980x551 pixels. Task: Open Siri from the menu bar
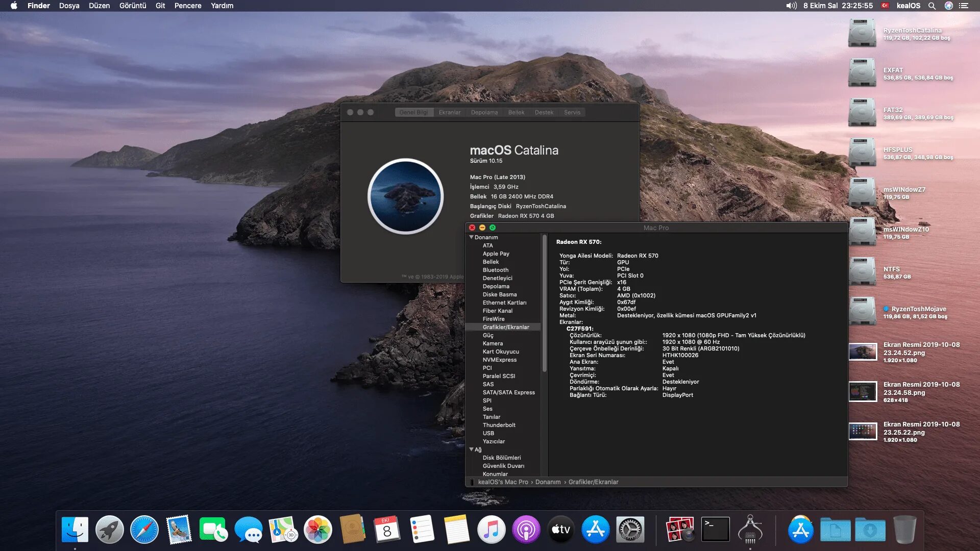click(949, 6)
